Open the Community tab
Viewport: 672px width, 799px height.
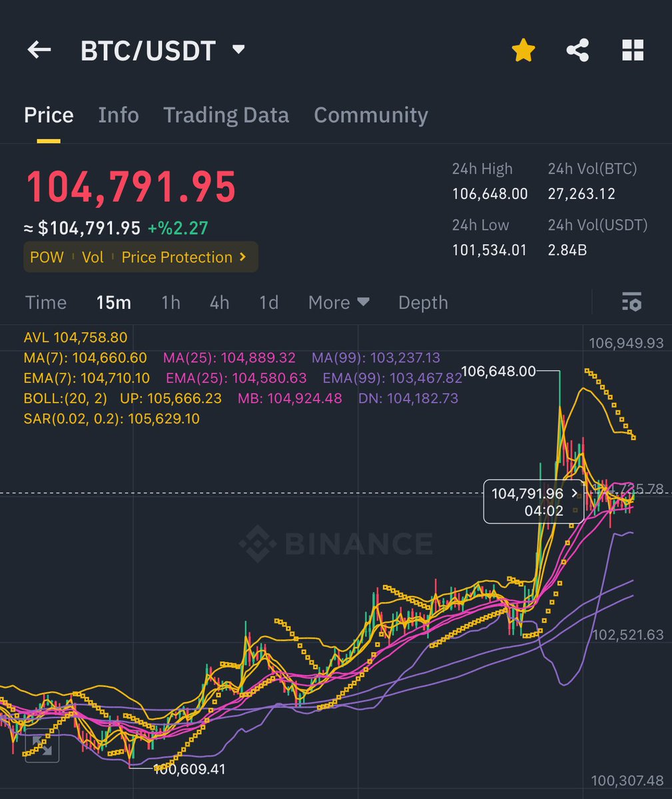pyautogui.click(x=371, y=115)
